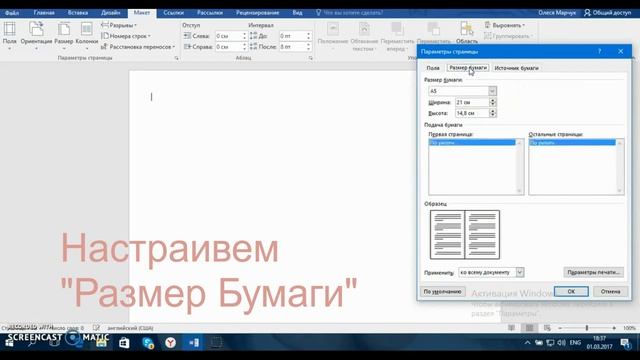Launch the Абзац dialog launcher
The image size is (640, 360).
tap(311, 58)
